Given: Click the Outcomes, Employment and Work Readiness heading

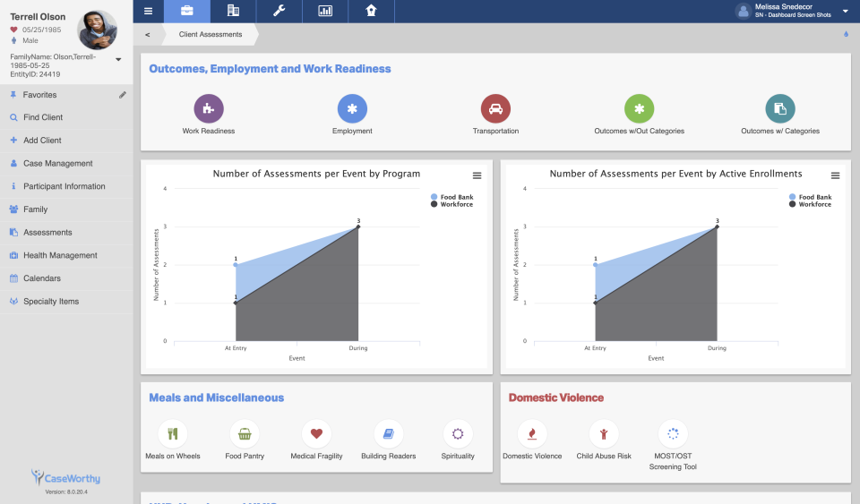Looking at the screenshot, I should click(x=270, y=69).
